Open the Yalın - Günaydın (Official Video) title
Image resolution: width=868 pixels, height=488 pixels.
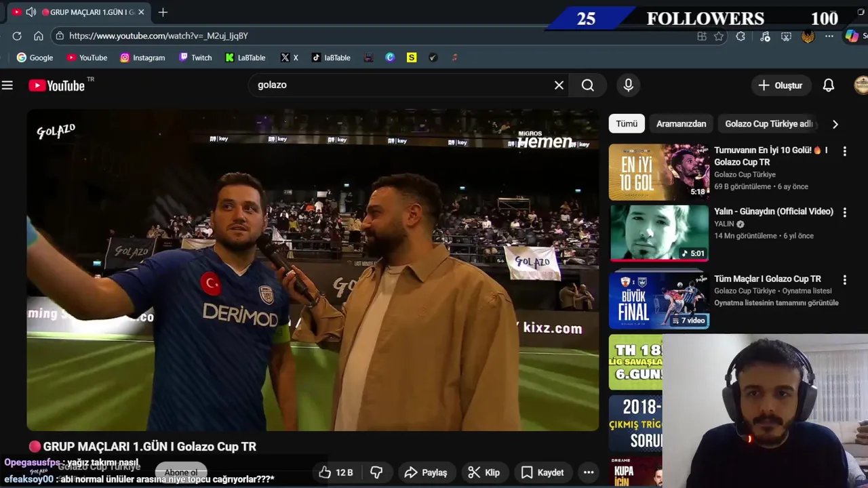(774, 211)
